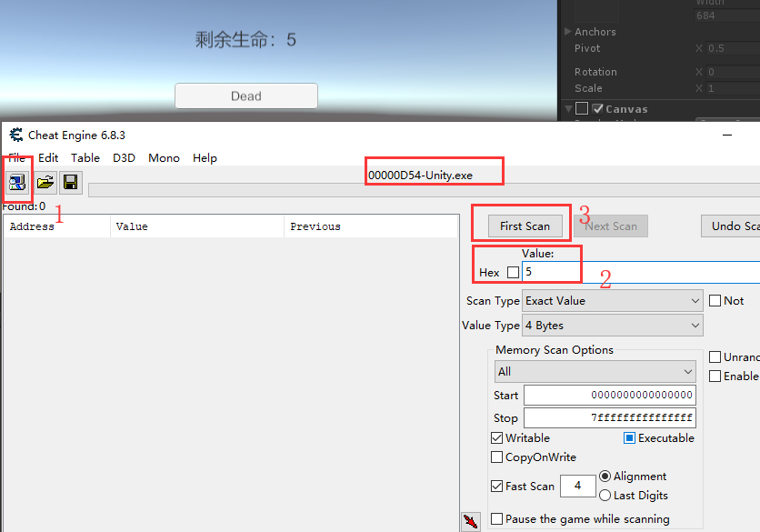Open the Table menu
Image resolution: width=760 pixels, height=532 pixels.
(85, 157)
